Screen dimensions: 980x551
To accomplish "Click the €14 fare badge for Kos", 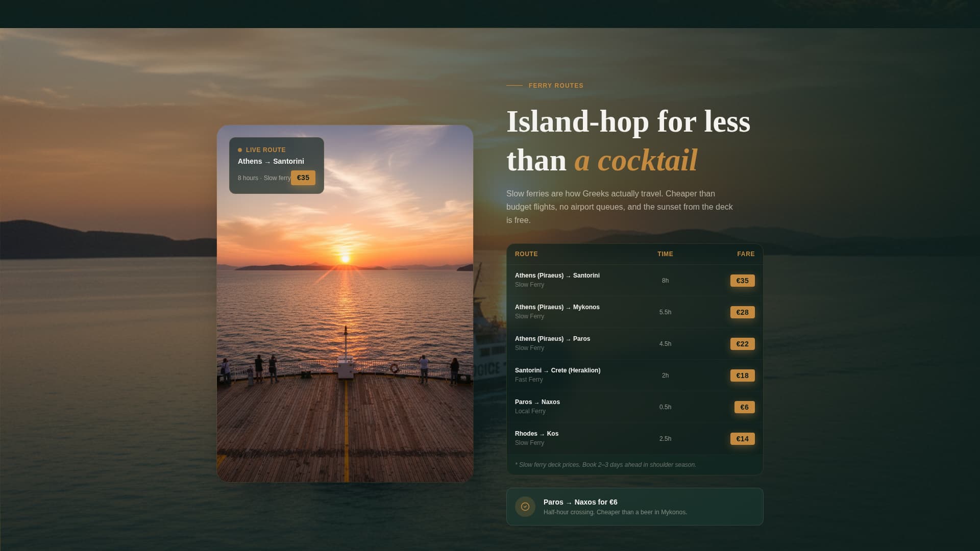I will pos(742,438).
